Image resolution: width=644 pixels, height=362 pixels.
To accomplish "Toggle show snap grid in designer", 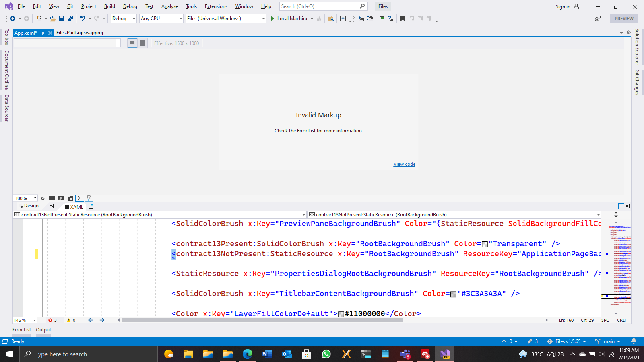I will point(52,198).
